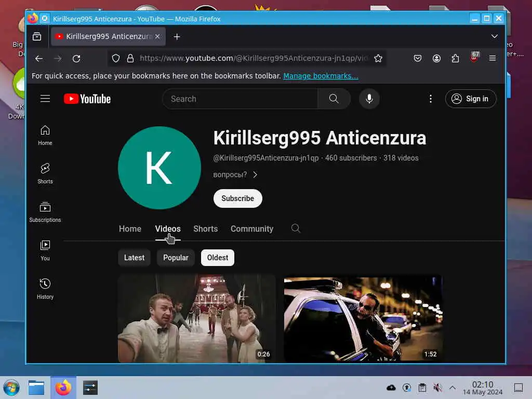Sort videos by Oldest
The image size is (532, 399).
coord(218,258)
